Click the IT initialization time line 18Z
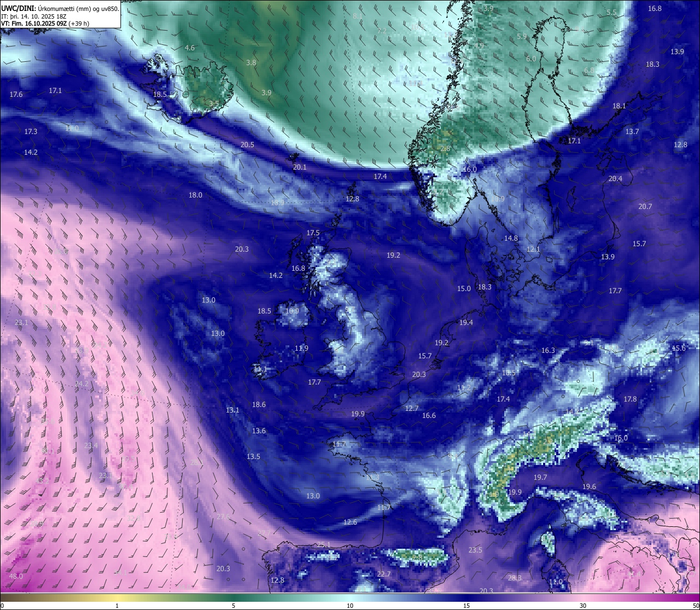 pos(34,16)
